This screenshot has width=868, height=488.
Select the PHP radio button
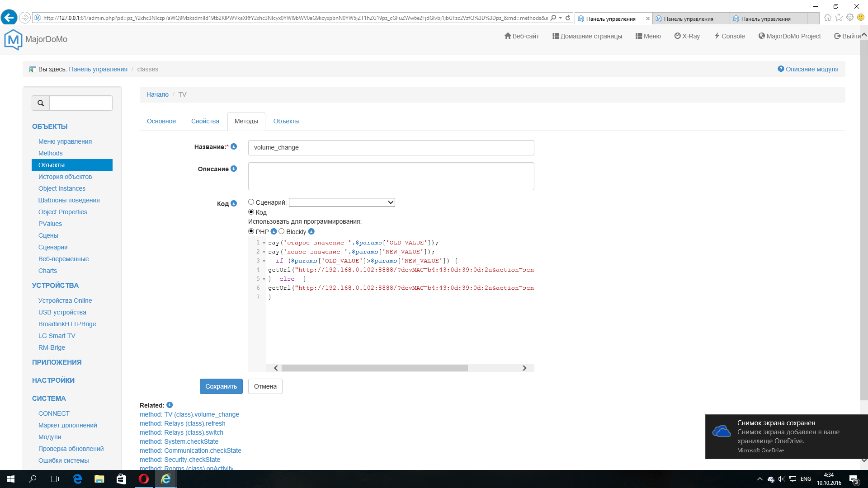[251, 231]
